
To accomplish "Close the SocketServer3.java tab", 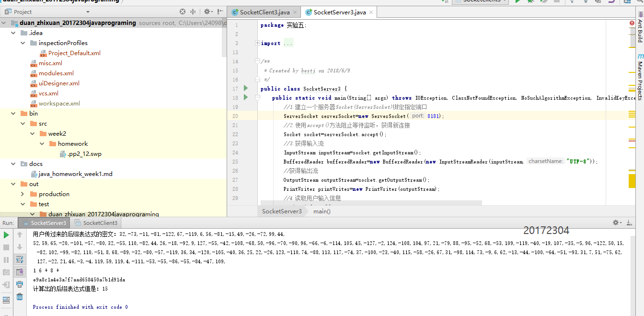I will (x=370, y=12).
